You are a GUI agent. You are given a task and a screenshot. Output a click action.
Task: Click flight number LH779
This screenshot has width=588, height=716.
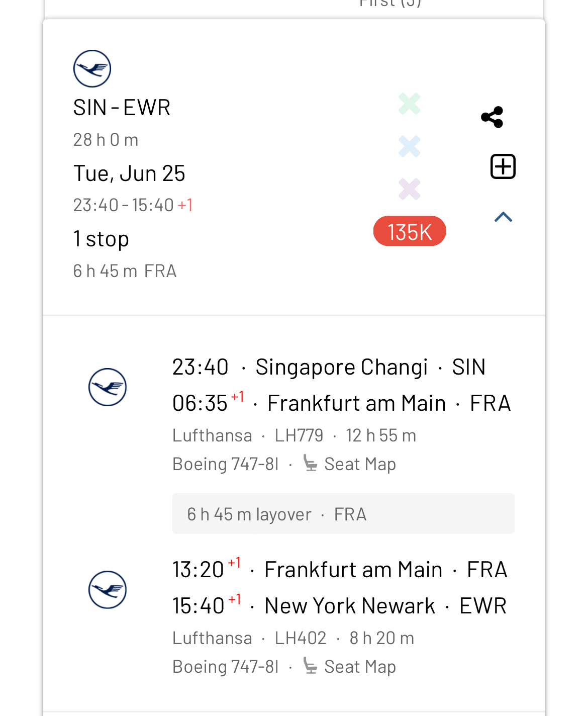coord(299,435)
